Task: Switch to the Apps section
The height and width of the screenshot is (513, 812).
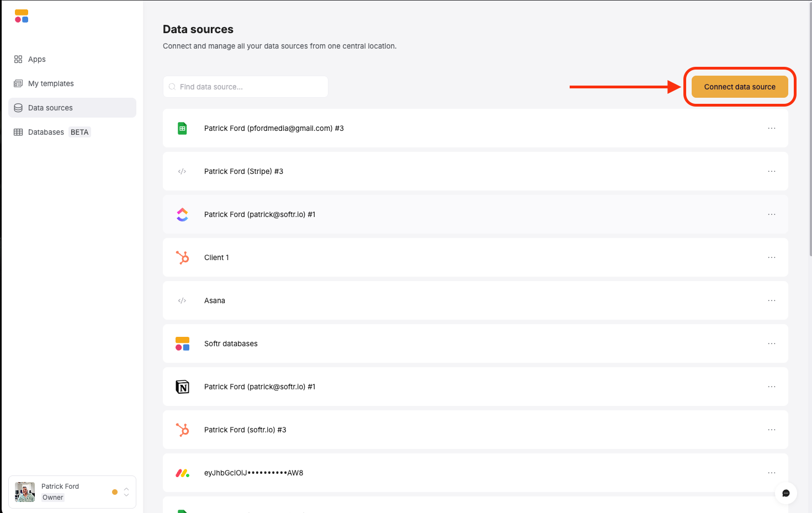Action: pyautogui.click(x=36, y=59)
